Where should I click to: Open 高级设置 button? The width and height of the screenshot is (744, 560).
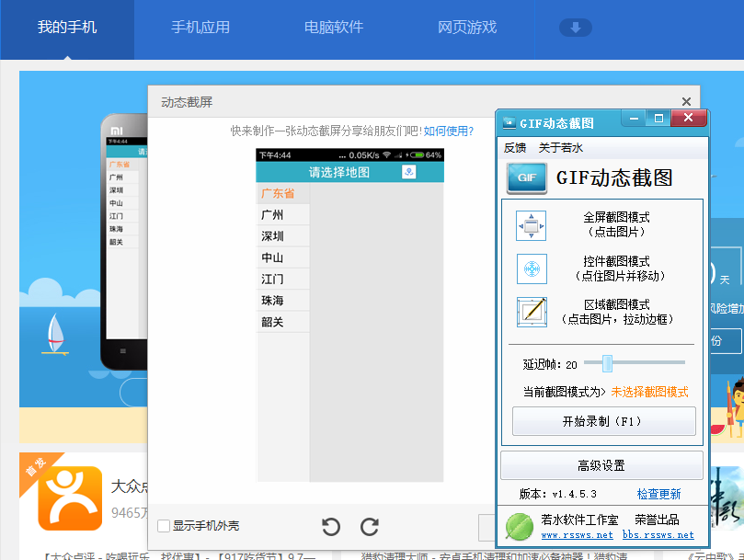click(601, 465)
